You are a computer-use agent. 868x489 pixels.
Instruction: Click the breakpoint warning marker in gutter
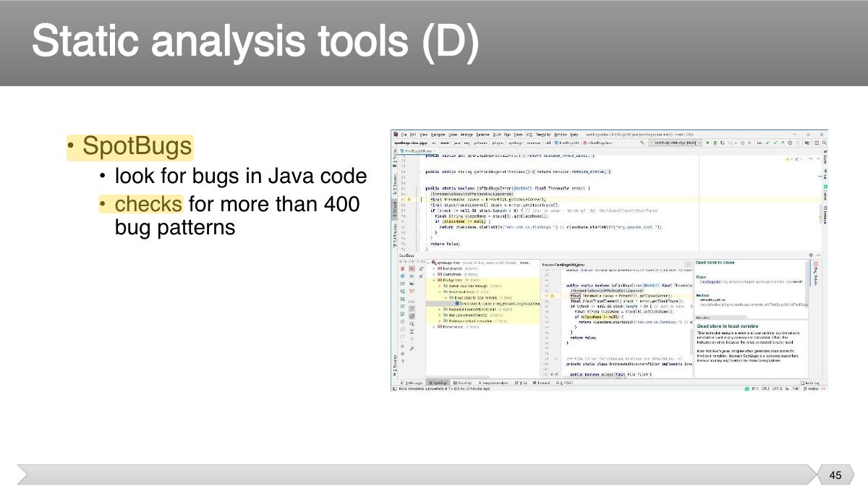pos(409,200)
